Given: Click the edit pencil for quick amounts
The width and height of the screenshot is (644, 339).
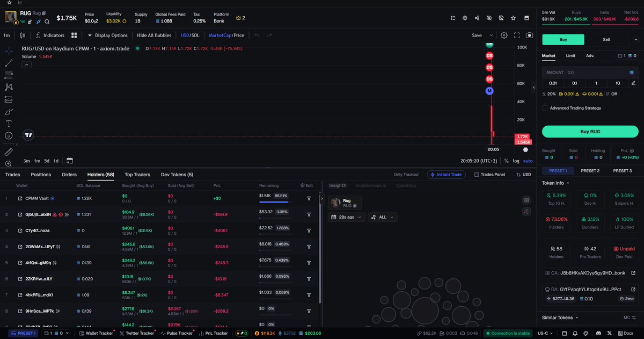Looking at the screenshot, I should 633,83.
